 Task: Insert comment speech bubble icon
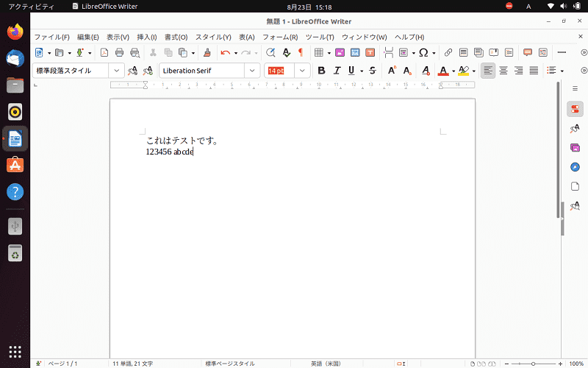528,52
